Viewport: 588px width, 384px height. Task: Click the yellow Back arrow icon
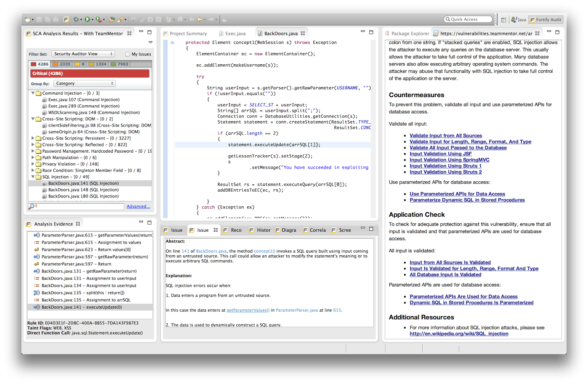pos(200,19)
